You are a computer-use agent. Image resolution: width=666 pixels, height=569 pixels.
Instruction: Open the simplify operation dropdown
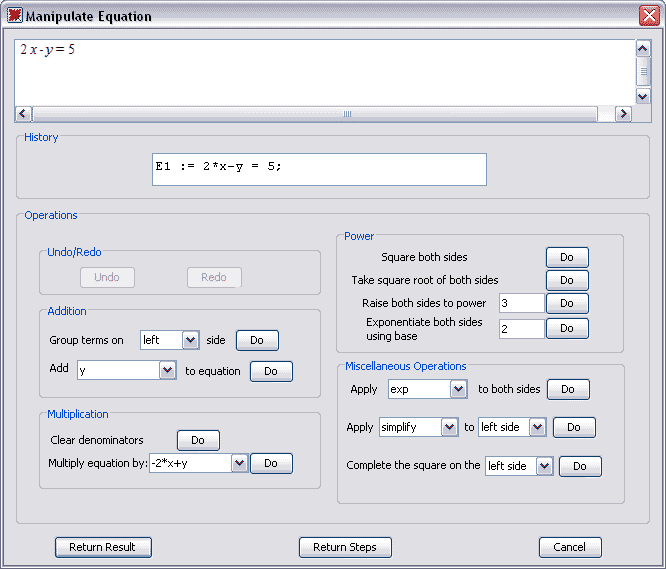(449, 427)
